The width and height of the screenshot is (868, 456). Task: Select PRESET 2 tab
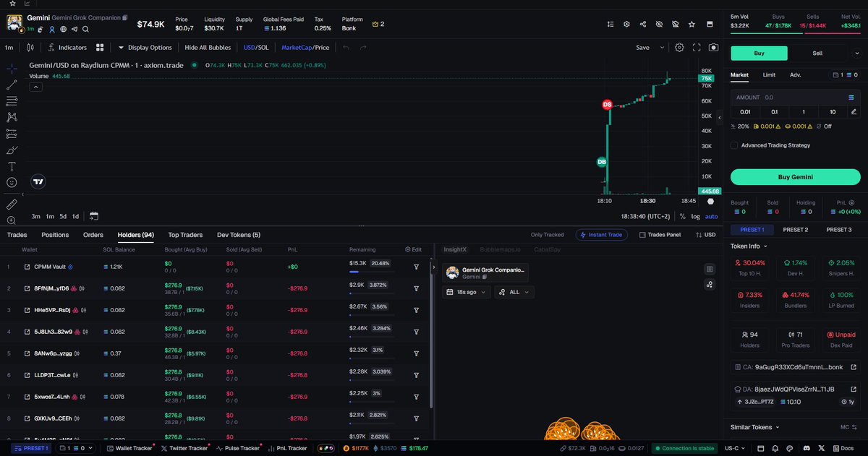tap(796, 229)
